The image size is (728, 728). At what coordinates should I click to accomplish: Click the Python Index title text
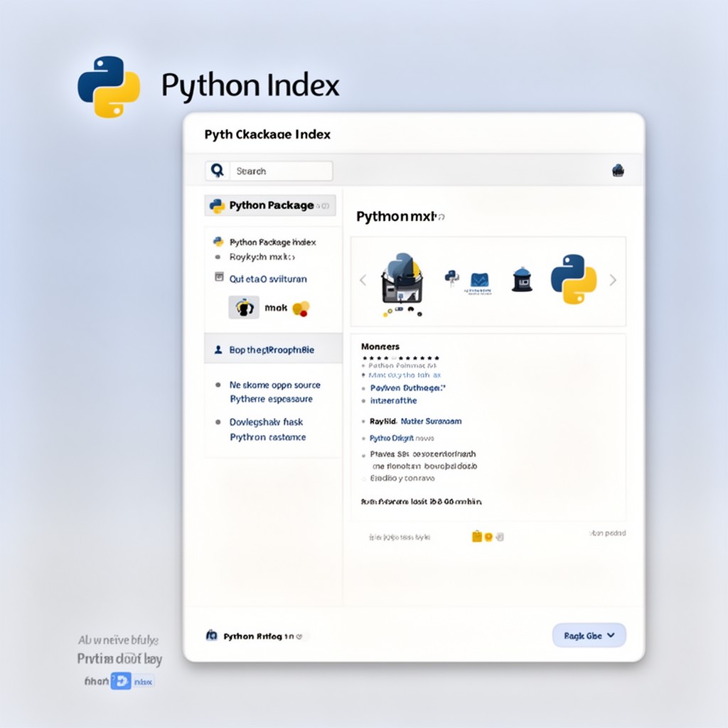click(x=250, y=86)
